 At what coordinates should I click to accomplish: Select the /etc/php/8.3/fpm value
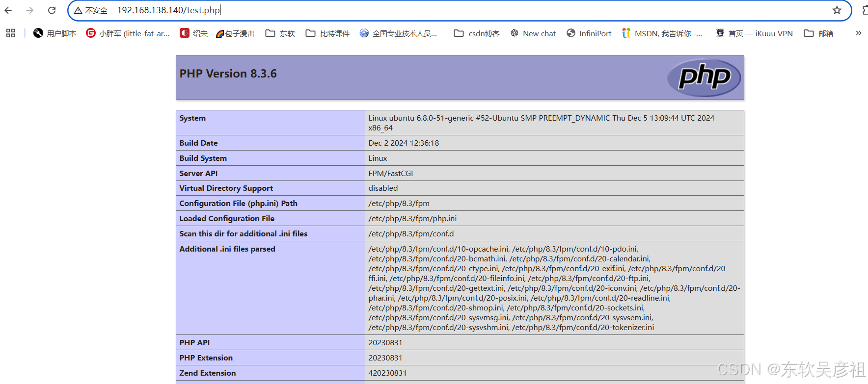(399, 204)
